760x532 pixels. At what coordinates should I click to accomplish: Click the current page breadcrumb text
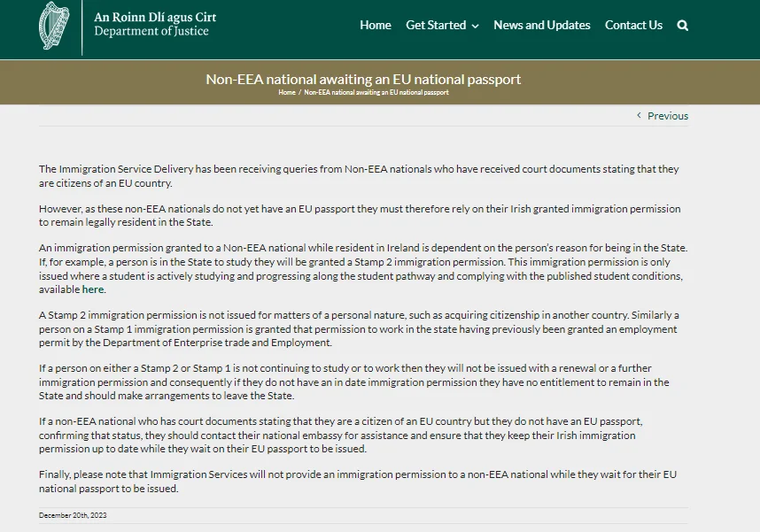376,93
